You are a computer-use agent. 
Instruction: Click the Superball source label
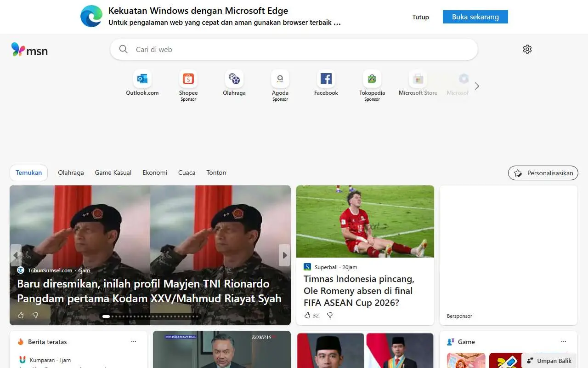pos(326,267)
